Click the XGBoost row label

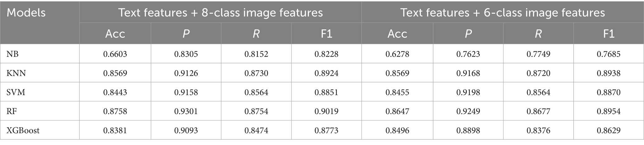tap(23, 130)
